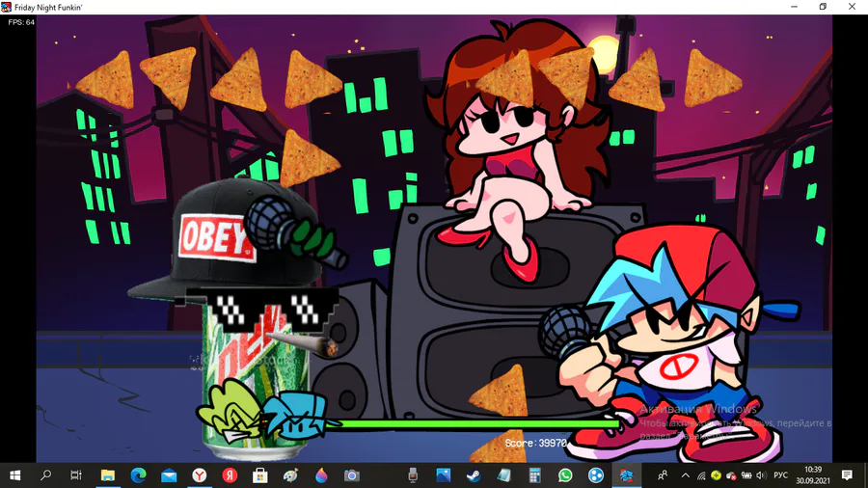This screenshot has height=488, width=868.
Task: Open Calculator from taskbar
Action: pos(534,475)
